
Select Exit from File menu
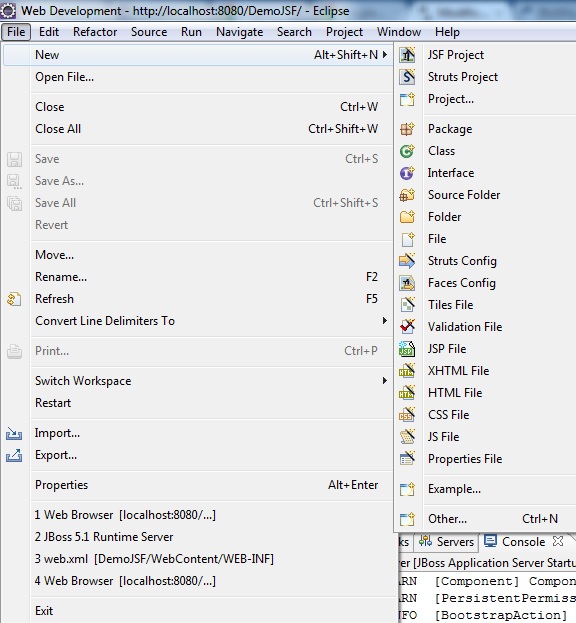[x=44, y=611]
